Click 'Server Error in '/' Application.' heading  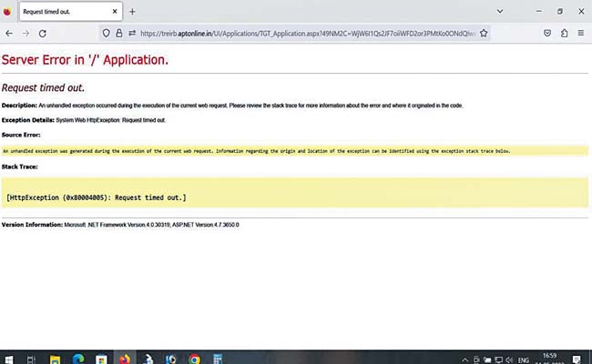point(85,59)
